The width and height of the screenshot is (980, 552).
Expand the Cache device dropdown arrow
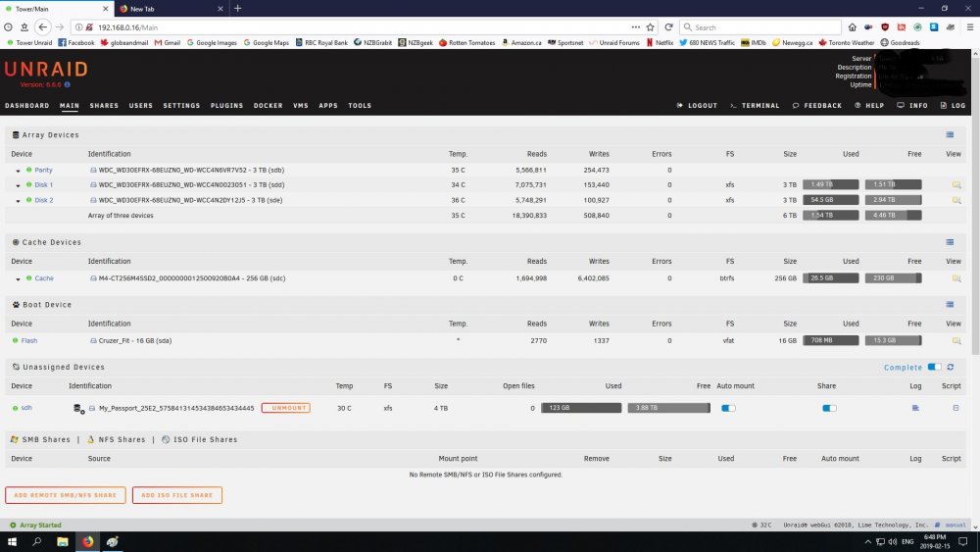tap(18, 278)
